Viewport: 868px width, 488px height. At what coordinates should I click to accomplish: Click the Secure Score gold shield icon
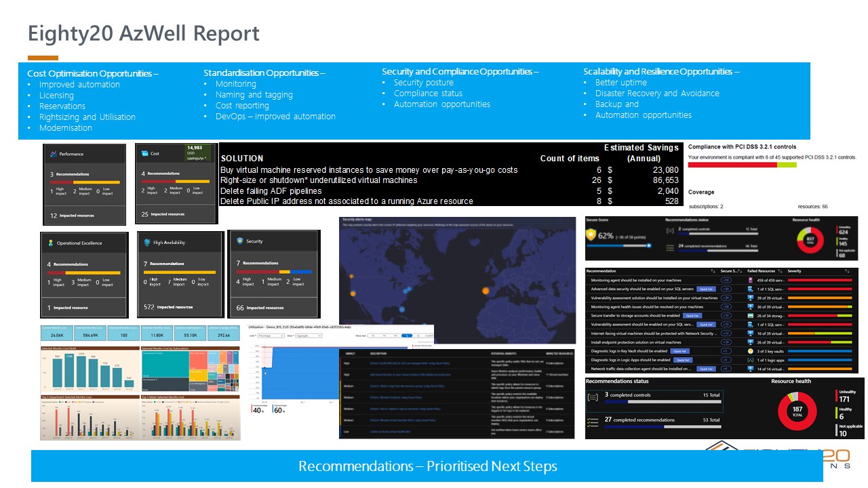(x=591, y=235)
